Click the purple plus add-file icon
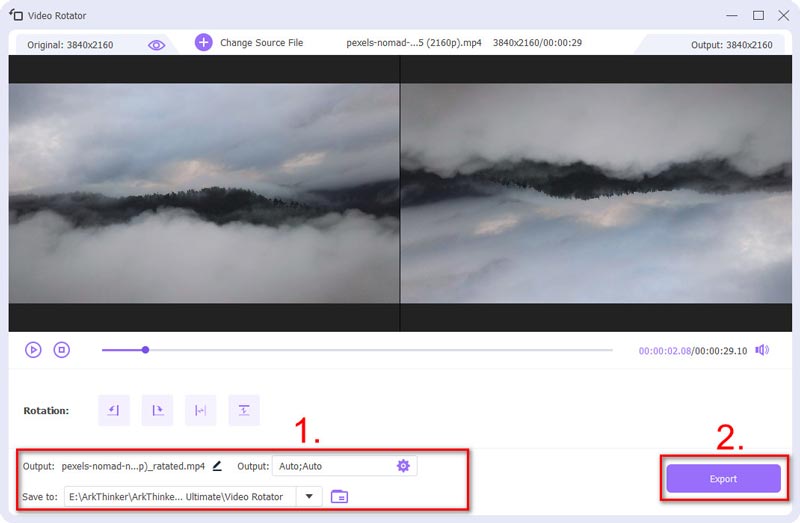This screenshot has width=800, height=523. point(204,42)
